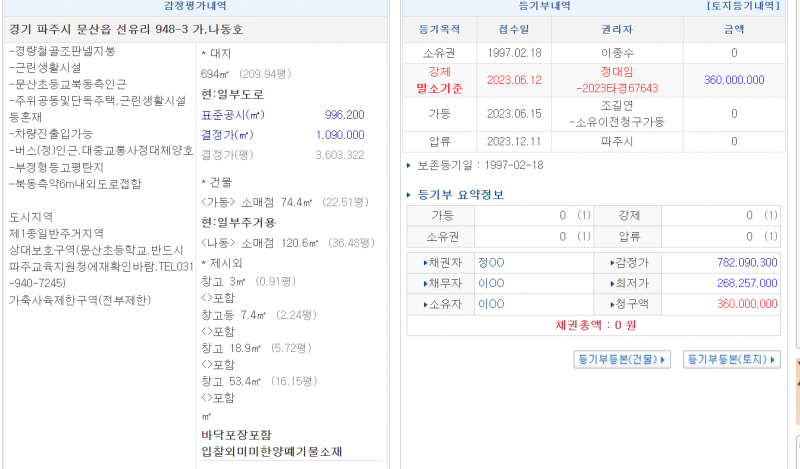Screen dimensions: 800x469
Task: Click the red 2023.06.12 date cell
Action: 513,80
